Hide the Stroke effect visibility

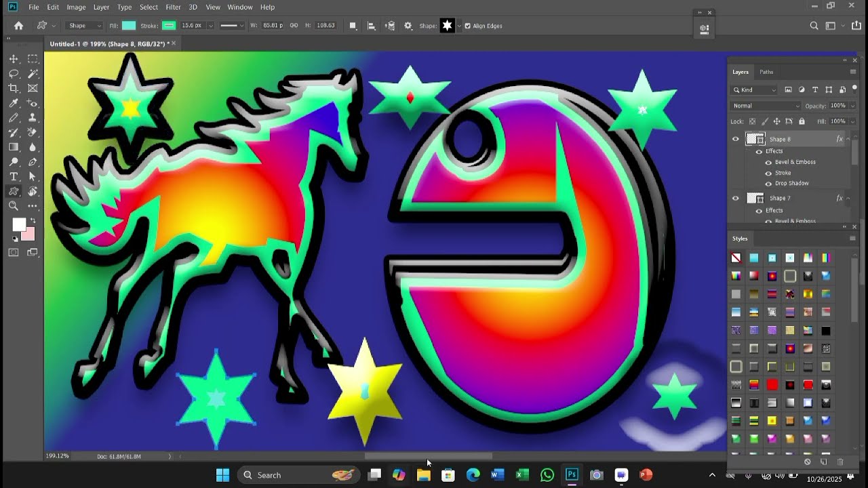[x=768, y=173]
